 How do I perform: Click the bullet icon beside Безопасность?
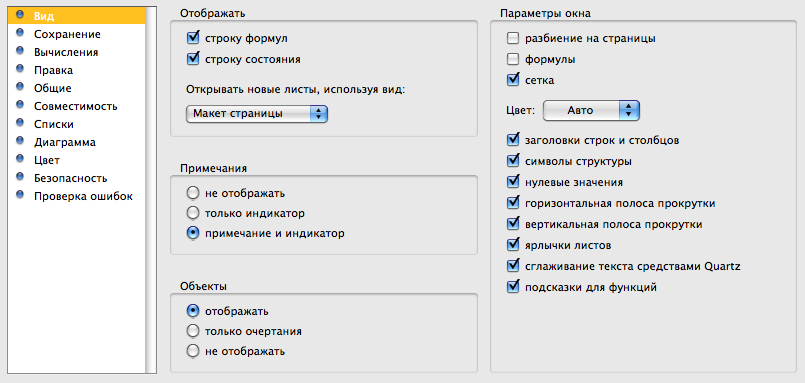20,177
